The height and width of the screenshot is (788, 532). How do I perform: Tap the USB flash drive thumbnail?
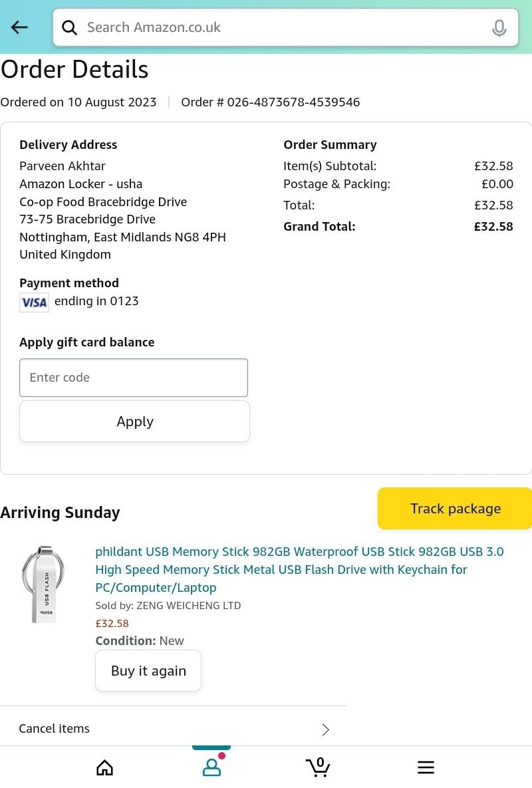(x=44, y=585)
